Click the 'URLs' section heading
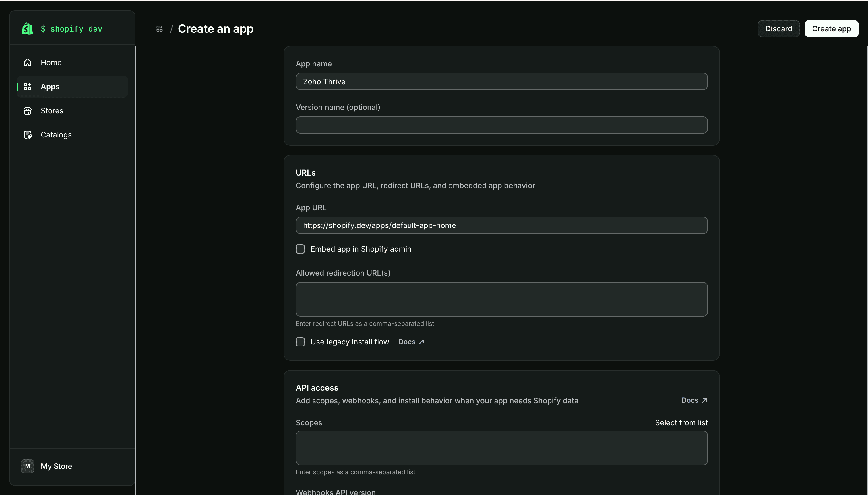 306,173
